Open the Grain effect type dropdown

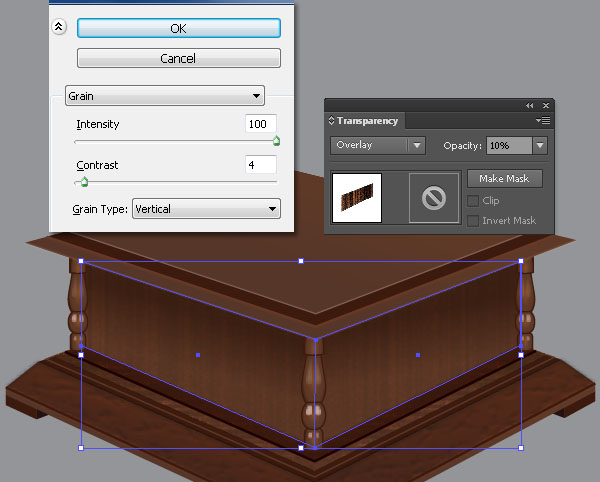[x=165, y=96]
